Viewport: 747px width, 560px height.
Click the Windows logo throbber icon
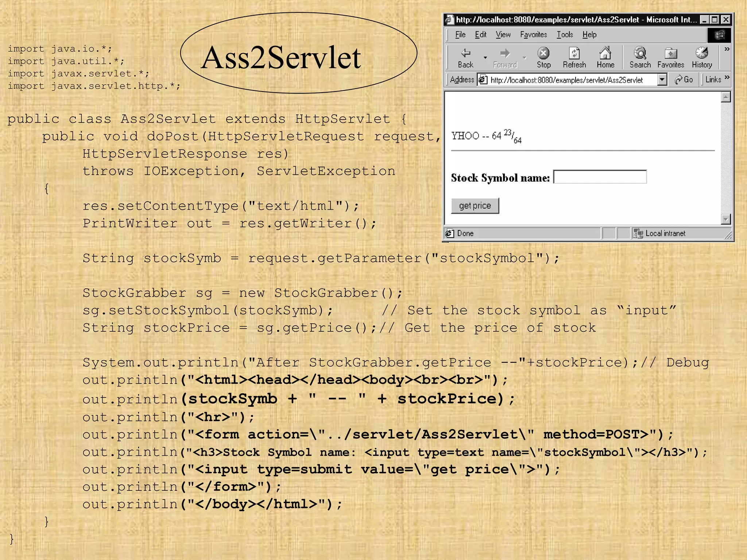(x=719, y=35)
